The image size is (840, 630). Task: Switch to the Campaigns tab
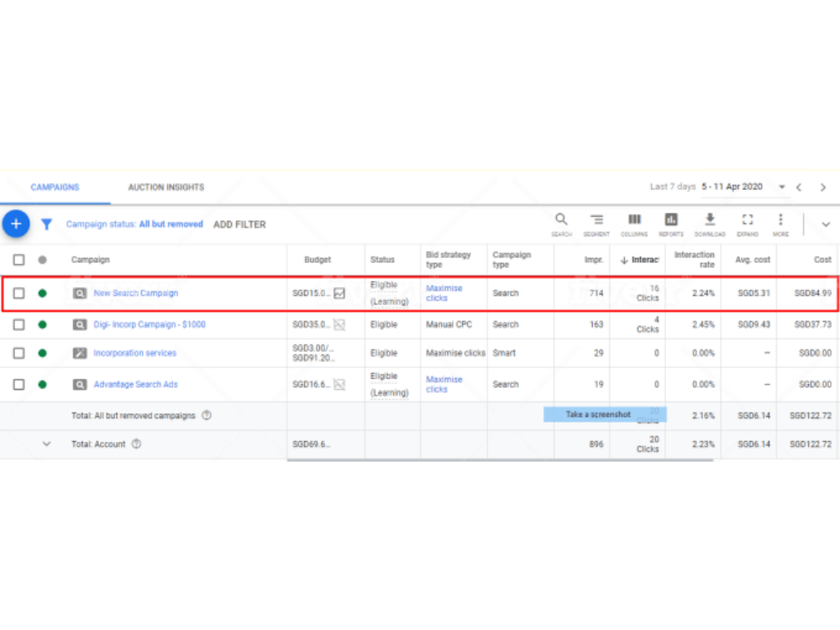click(55, 187)
